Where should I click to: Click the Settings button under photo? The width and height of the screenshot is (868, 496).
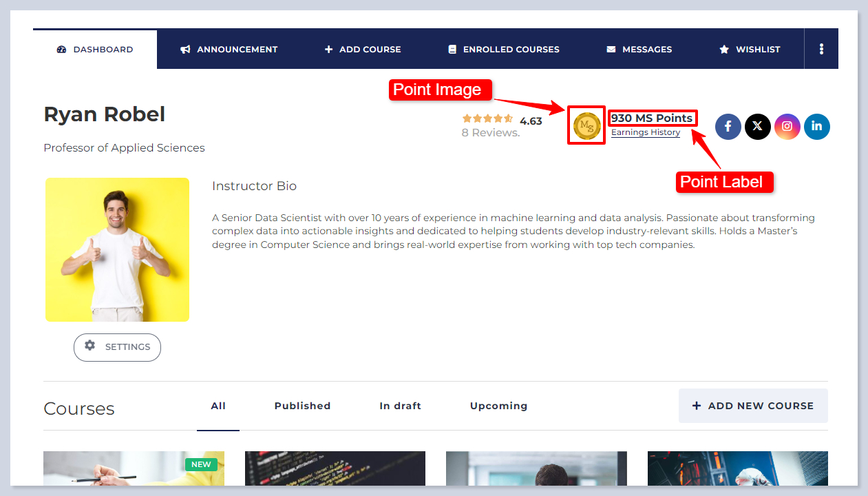117,347
